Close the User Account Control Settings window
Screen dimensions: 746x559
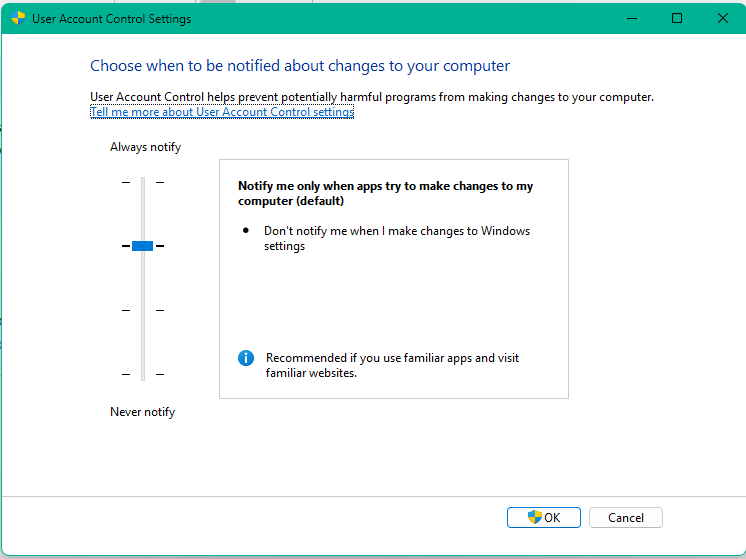click(x=723, y=18)
